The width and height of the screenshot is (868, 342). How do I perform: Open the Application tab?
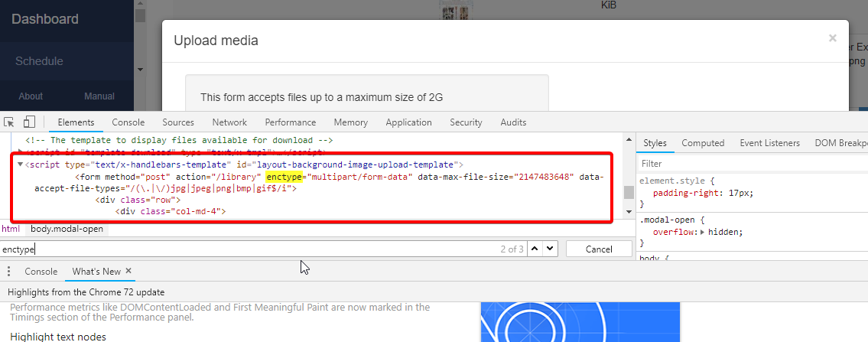point(408,122)
